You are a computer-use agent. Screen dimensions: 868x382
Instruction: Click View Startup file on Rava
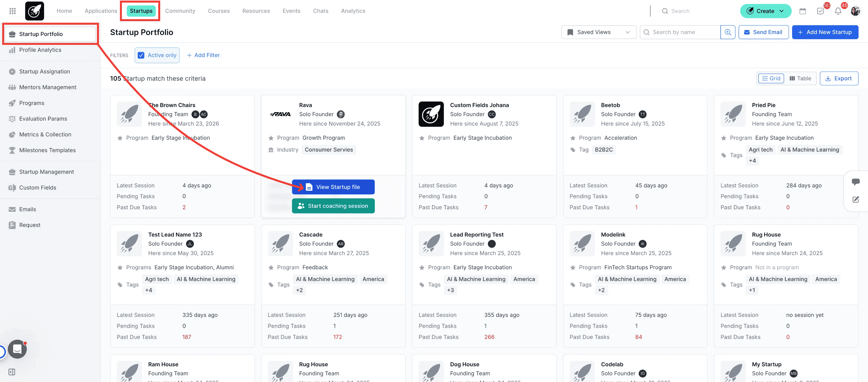point(333,187)
